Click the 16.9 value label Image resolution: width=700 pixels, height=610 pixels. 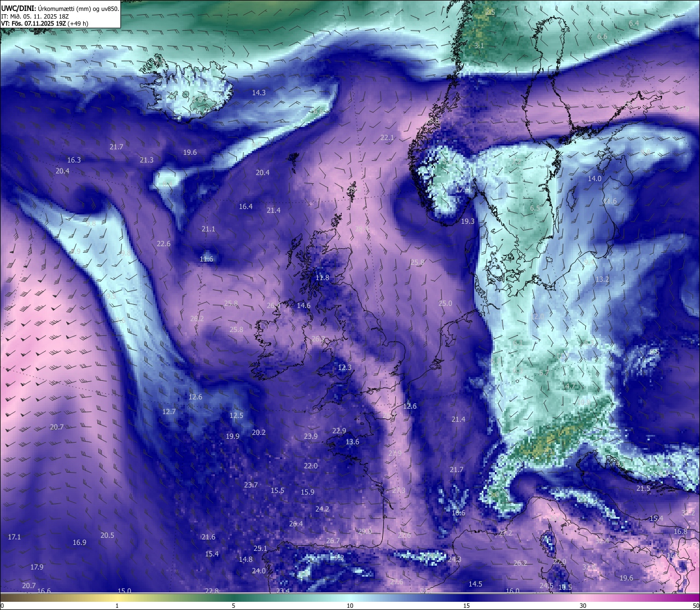79,543
